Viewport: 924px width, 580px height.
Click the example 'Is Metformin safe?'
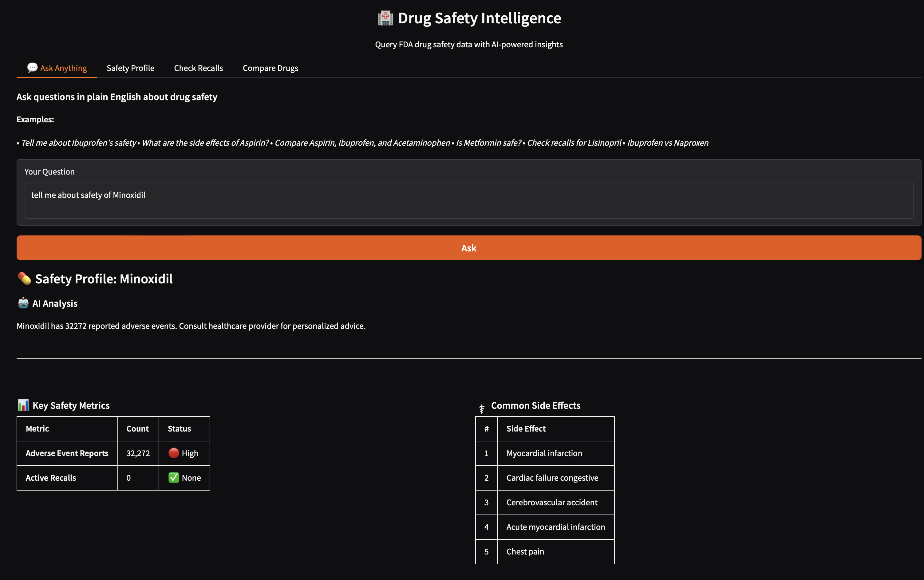click(489, 142)
